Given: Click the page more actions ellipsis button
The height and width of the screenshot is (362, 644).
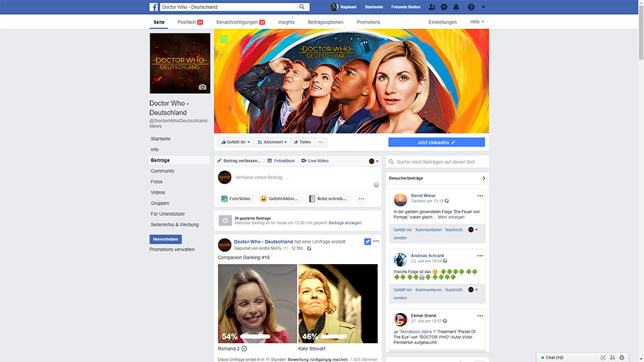Looking at the screenshot, I should click(321, 142).
